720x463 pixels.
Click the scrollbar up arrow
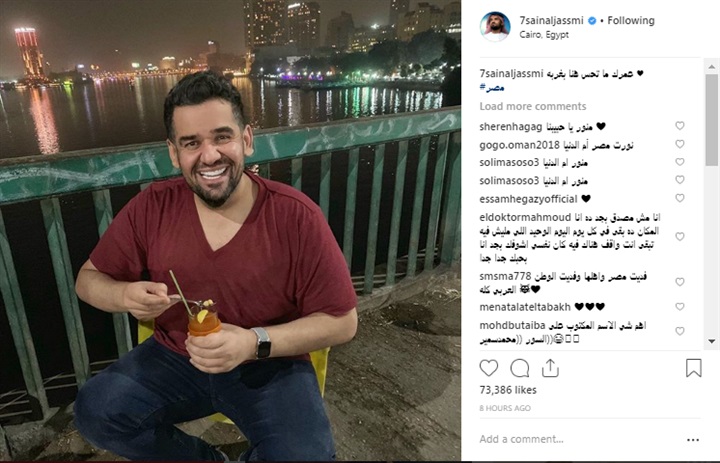click(712, 67)
